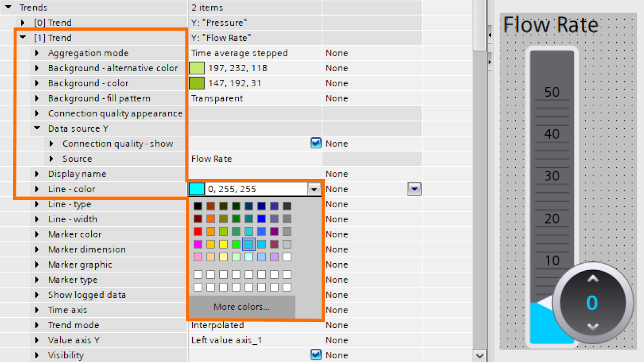Click the 2 items trends count
The image size is (644, 362).
(x=207, y=8)
